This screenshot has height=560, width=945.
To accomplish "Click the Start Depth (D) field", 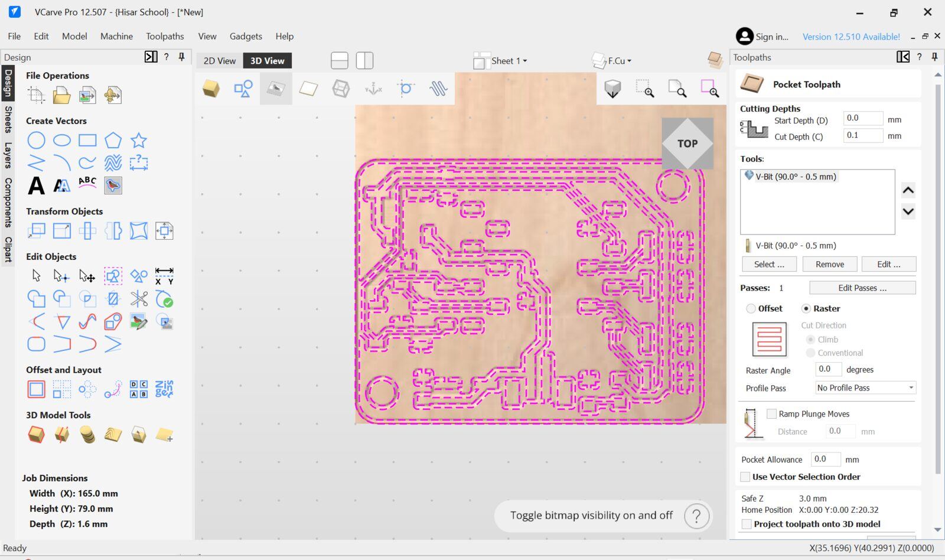I will (863, 118).
